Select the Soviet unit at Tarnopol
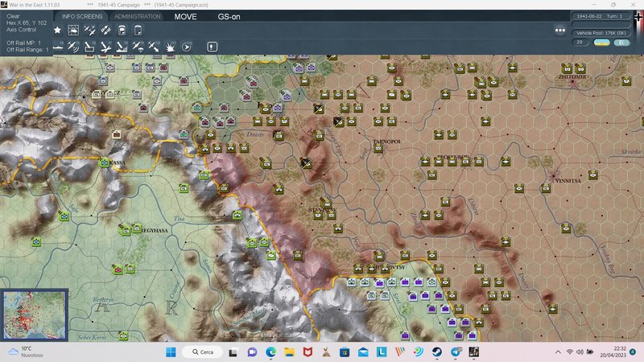This screenshot has width=644, height=362. coord(378,148)
